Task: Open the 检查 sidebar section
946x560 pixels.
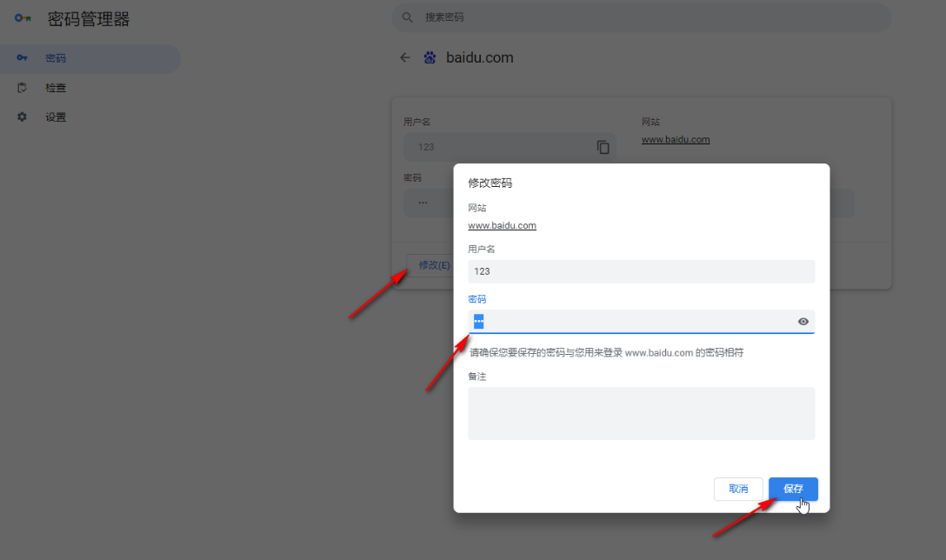Action: (x=90, y=88)
